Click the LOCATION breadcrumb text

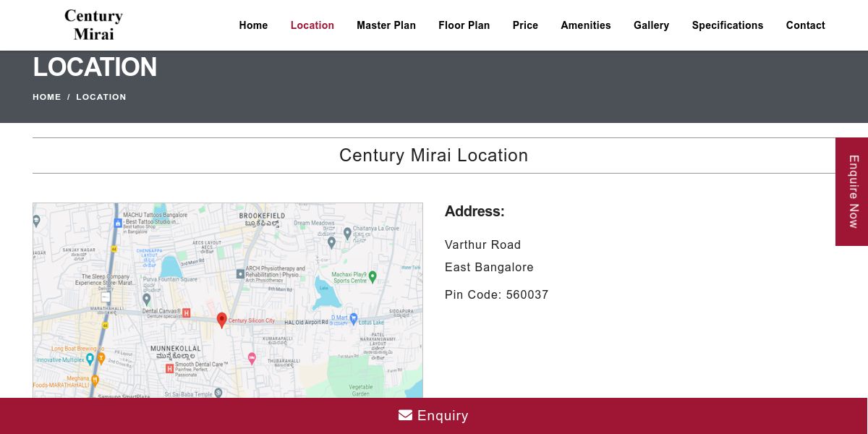[x=101, y=97]
